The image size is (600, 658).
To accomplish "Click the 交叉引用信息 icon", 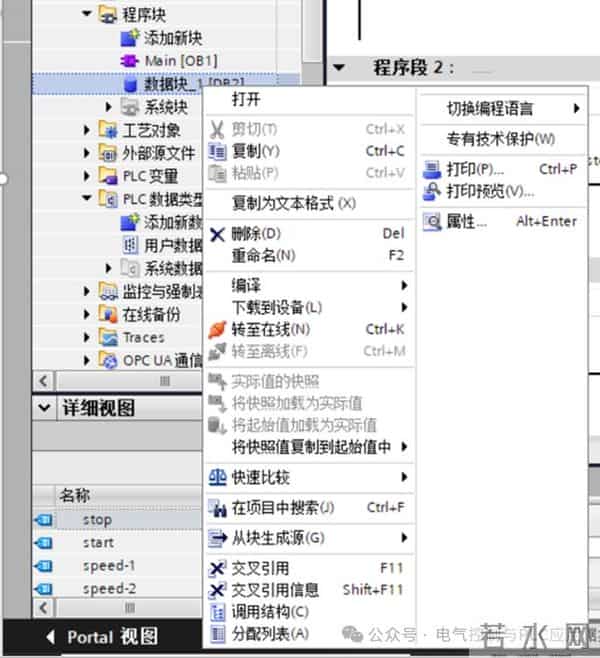I will (x=217, y=590).
